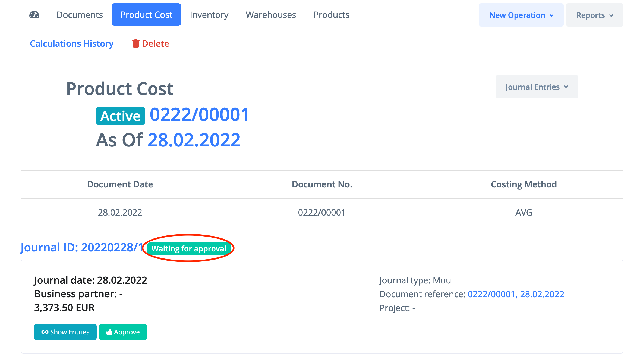Switch to the Documents tab
Viewport: 637px width, 364px height.
80,15
